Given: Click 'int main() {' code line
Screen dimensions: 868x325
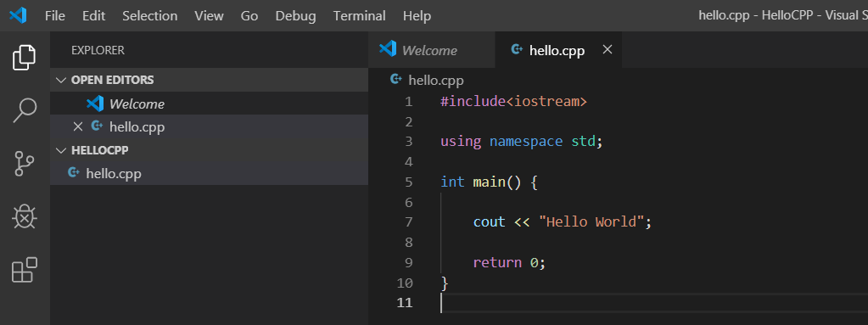Looking at the screenshot, I should pos(489,182).
